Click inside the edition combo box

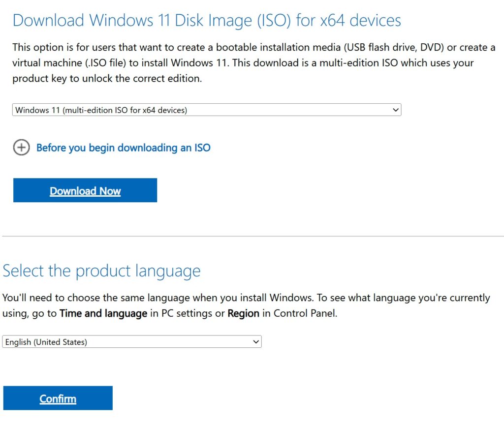(x=197, y=110)
